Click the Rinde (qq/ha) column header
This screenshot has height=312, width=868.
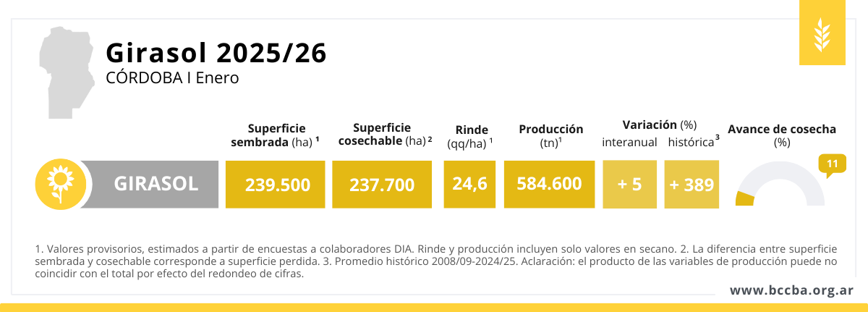(x=471, y=136)
